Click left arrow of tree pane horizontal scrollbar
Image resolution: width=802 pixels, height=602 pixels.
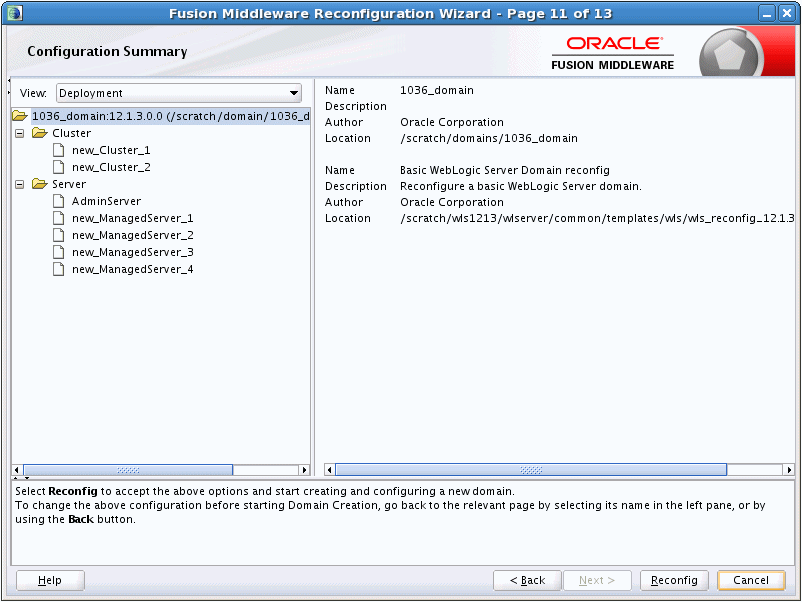(x=17, y=470)
